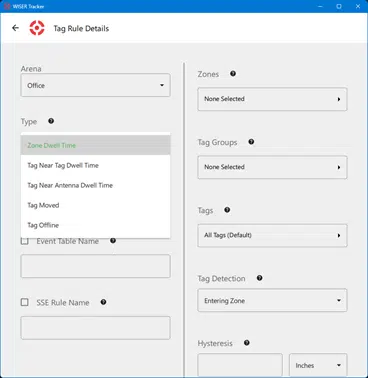Screen dimensions: 368x378
Task: Go back using the arrow icon
Action: (15, 28)
